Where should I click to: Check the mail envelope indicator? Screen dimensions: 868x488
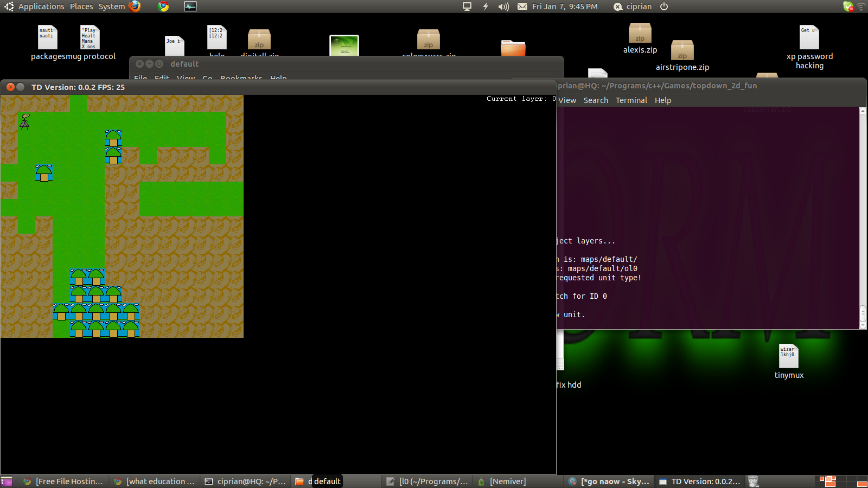[522, 7]
